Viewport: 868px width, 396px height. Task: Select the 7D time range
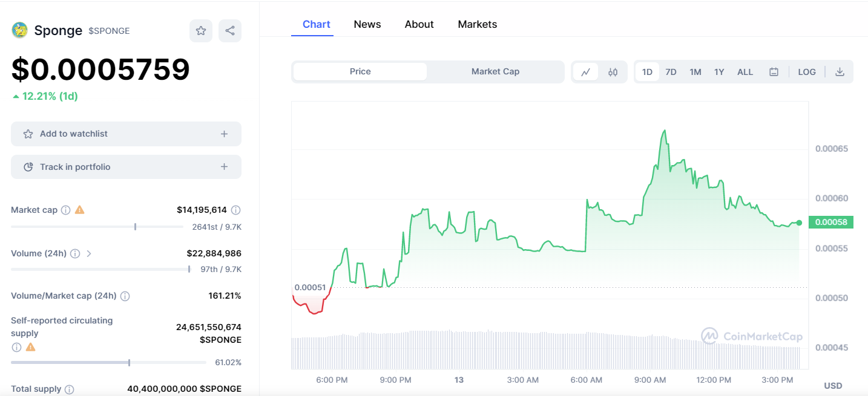(x=671, y=72)
